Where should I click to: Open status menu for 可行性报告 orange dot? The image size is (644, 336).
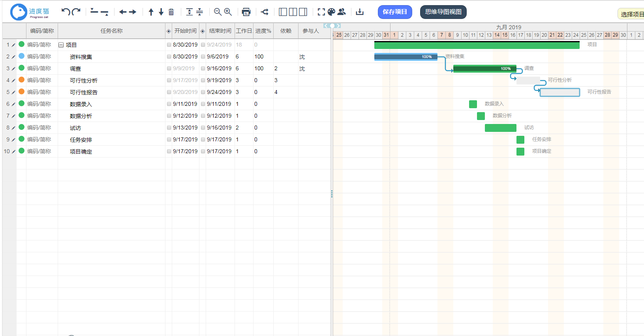click(22, 92)
